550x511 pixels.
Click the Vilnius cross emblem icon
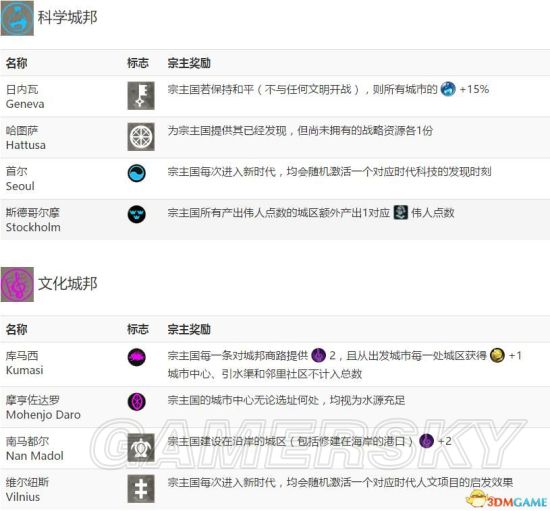pyautogui.click(x=141, y=489)
